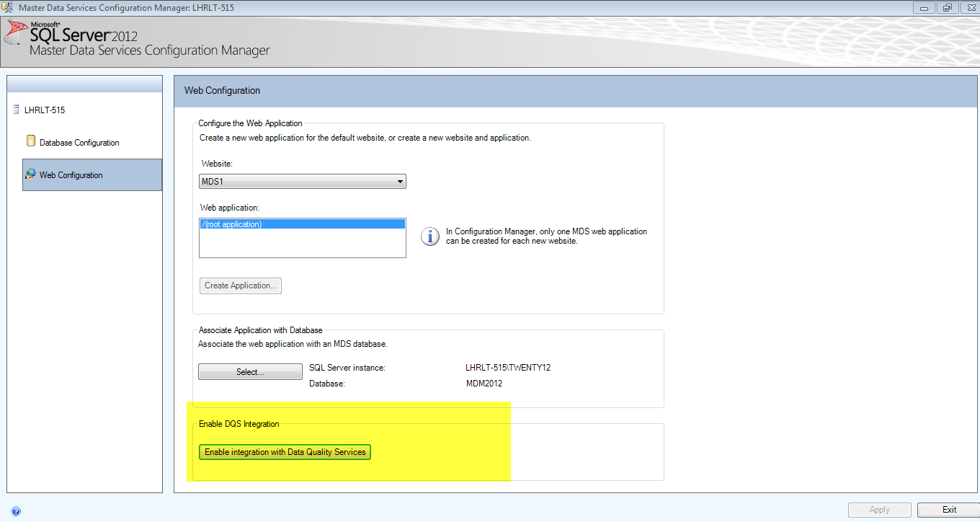Select LHRLT-515 server node
The width and height of the screenshot is (980, 522).
(45, 110)
